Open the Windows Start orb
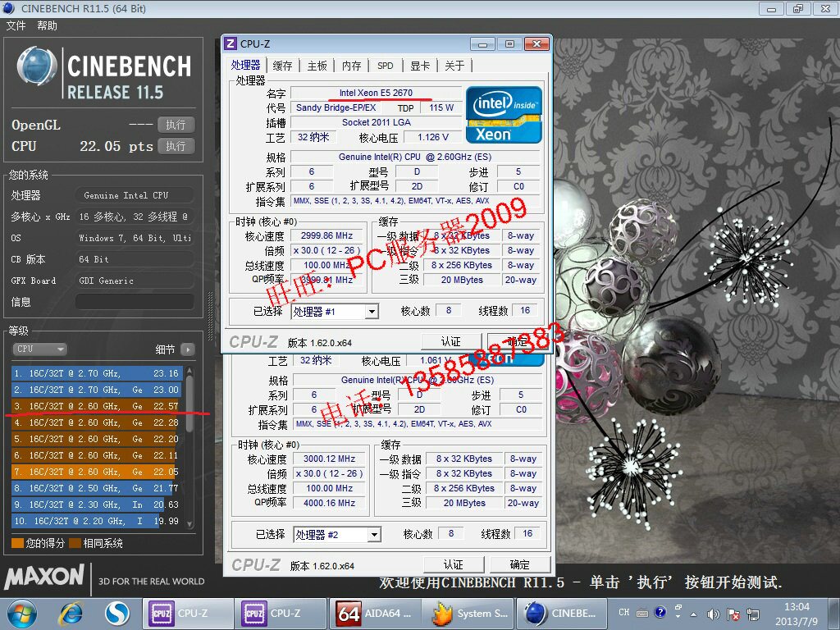This screenshot has width=840, height=630. (22, 614)
